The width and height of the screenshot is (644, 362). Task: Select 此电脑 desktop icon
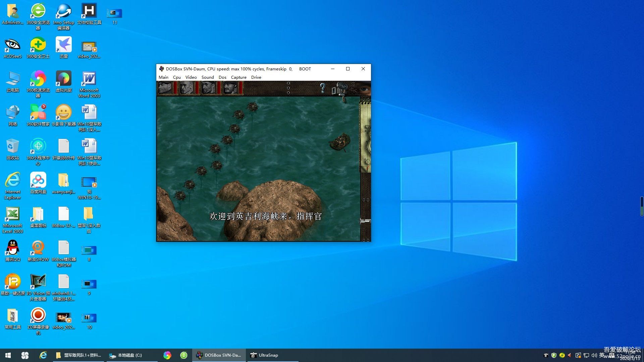12,82
